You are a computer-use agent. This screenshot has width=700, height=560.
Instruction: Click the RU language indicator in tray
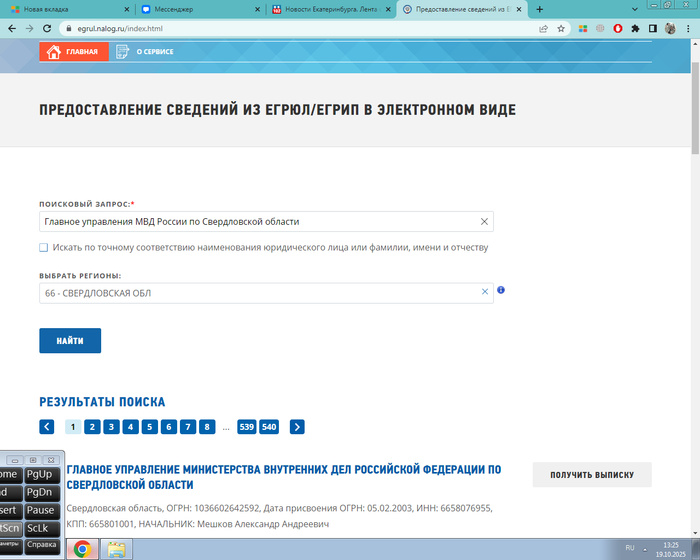629,548
